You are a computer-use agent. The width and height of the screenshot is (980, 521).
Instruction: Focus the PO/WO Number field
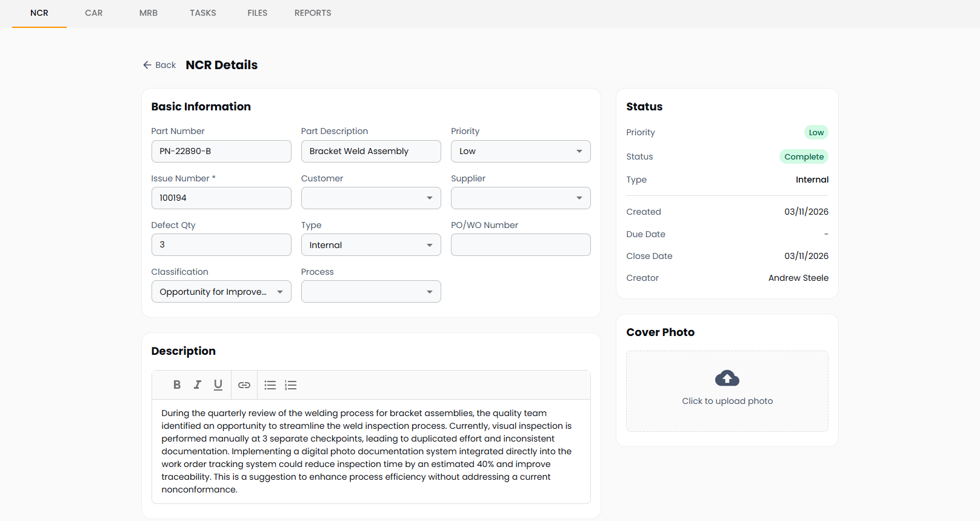[520, 245]
